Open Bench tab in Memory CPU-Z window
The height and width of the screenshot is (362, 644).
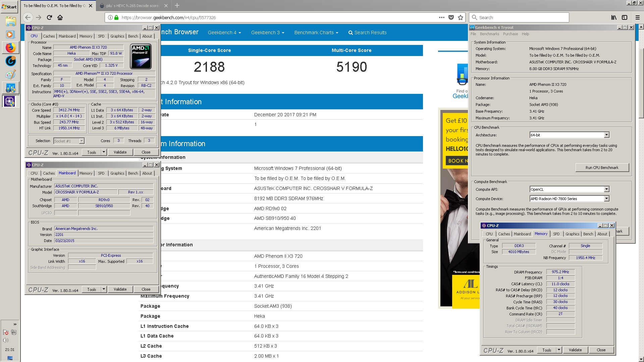pos(588,234)
